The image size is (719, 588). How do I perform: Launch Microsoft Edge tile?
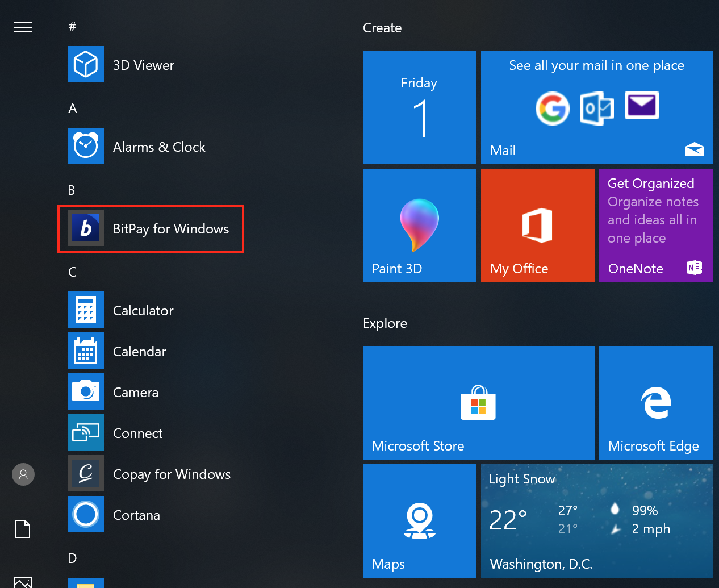(656, 403)
